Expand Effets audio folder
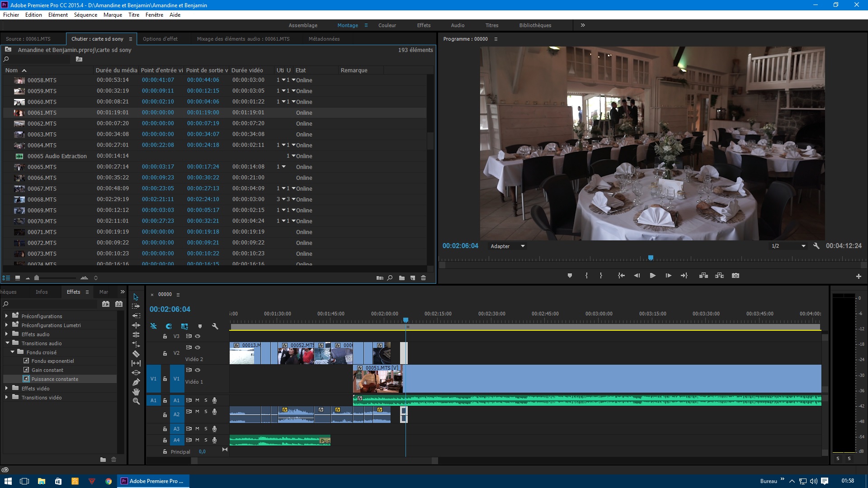Image resolution: width=868 pixels, height=488 pixels. click(6, 334)
